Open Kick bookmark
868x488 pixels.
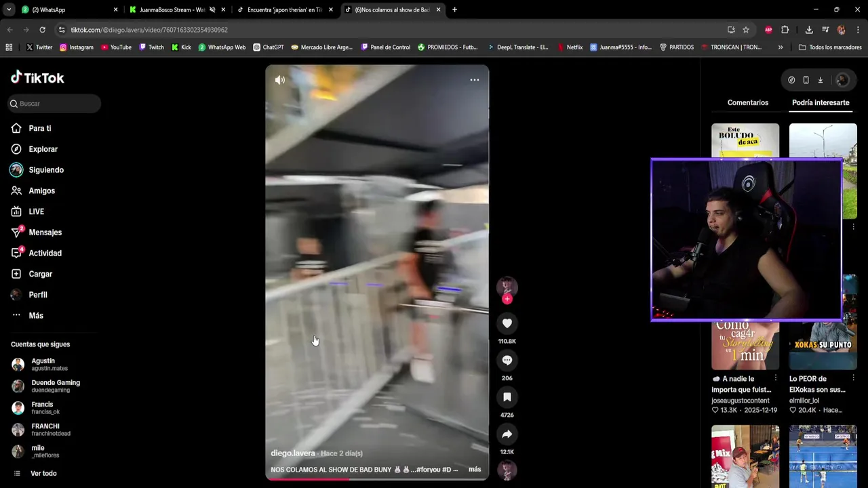[181, 47]
